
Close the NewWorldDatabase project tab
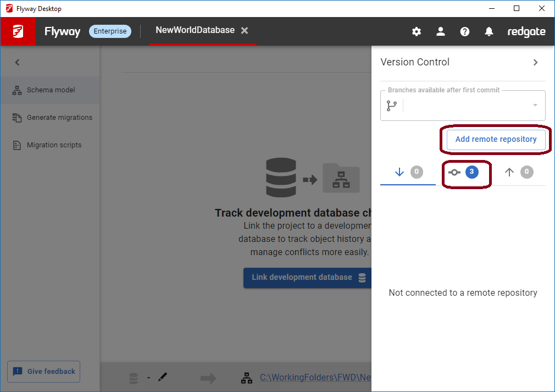(245, 31)
